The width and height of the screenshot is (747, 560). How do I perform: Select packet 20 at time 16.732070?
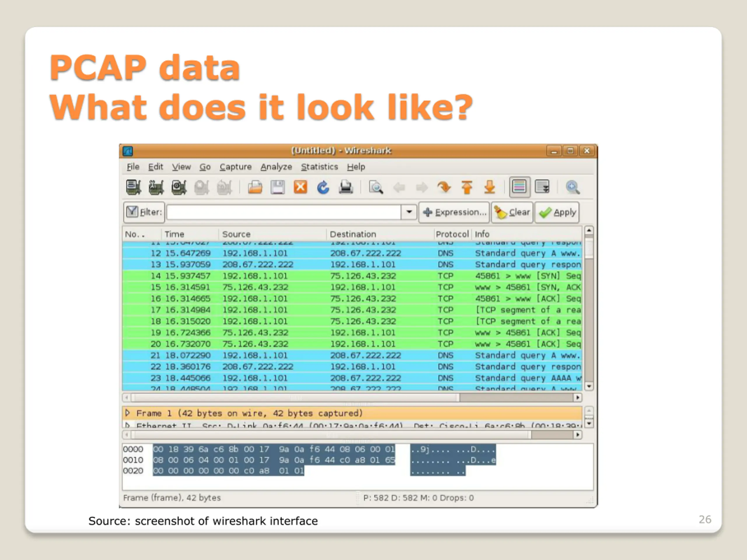click(x=352, y=344)
